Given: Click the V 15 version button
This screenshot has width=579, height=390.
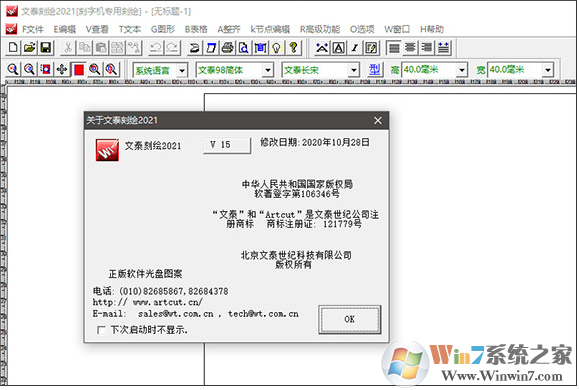Looking at the screenshot, I should 227,145.
